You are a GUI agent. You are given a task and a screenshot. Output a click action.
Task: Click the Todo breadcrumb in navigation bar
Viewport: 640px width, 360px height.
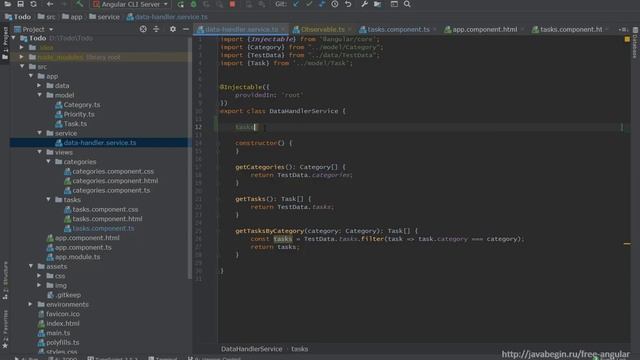(x=18, y=17)
